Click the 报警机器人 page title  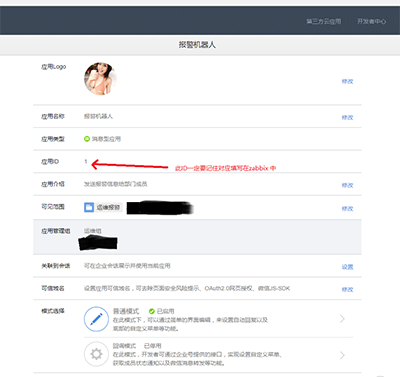[x=197, y=45]
